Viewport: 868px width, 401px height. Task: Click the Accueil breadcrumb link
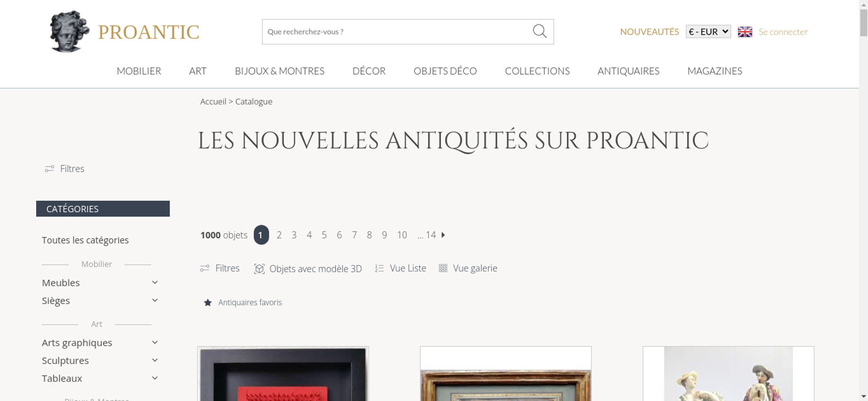coord(213,102)
